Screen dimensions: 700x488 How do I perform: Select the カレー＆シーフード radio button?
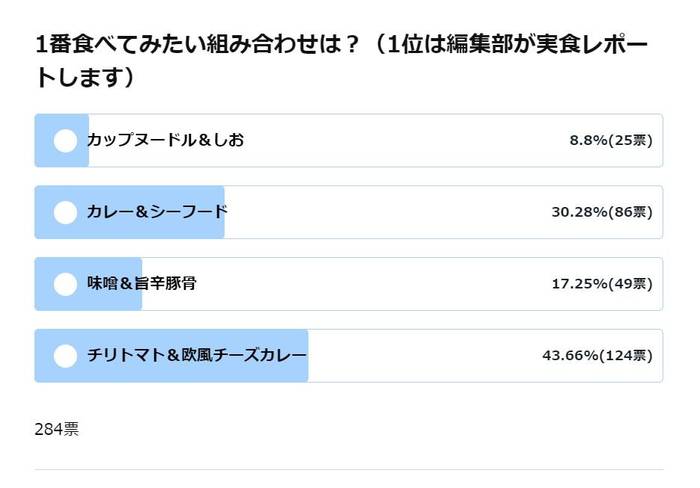pos(65,212)
